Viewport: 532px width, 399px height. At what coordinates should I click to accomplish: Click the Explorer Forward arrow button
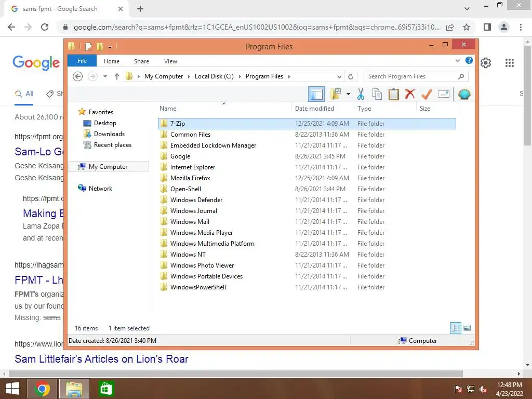click(92, 76)
